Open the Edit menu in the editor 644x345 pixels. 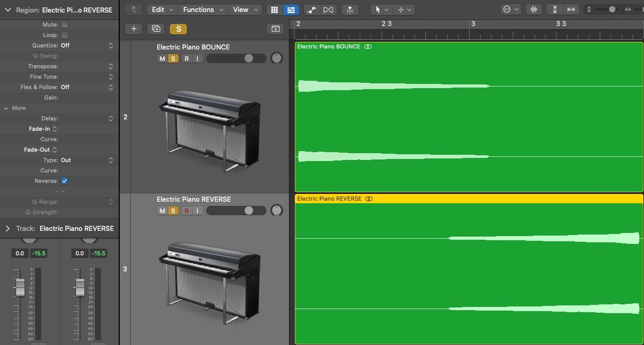[x=160, y=9]
